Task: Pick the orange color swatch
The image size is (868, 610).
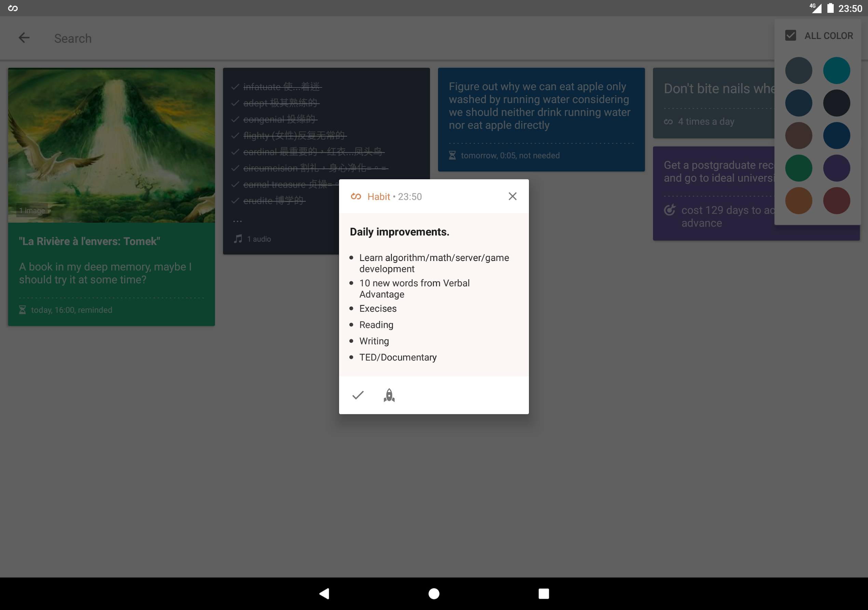Action: (798, 201)
